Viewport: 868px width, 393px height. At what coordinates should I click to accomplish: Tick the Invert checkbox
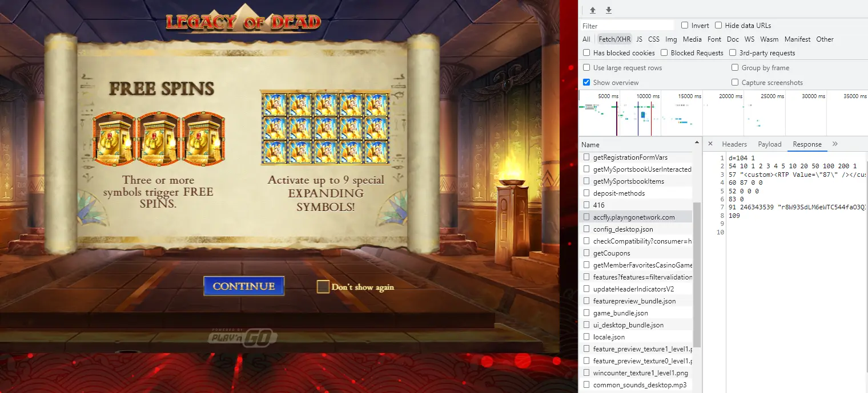point(685,26)
